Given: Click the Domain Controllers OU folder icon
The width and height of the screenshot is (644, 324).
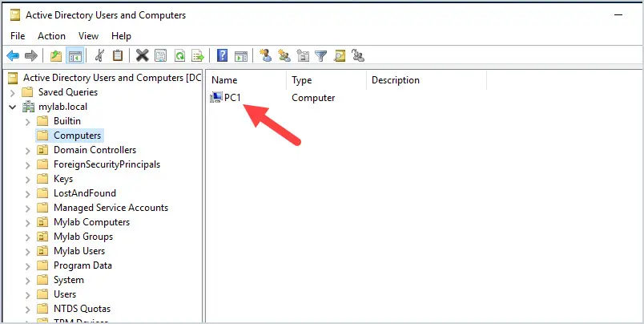Looking at the screenshot, I should point(42,150).
